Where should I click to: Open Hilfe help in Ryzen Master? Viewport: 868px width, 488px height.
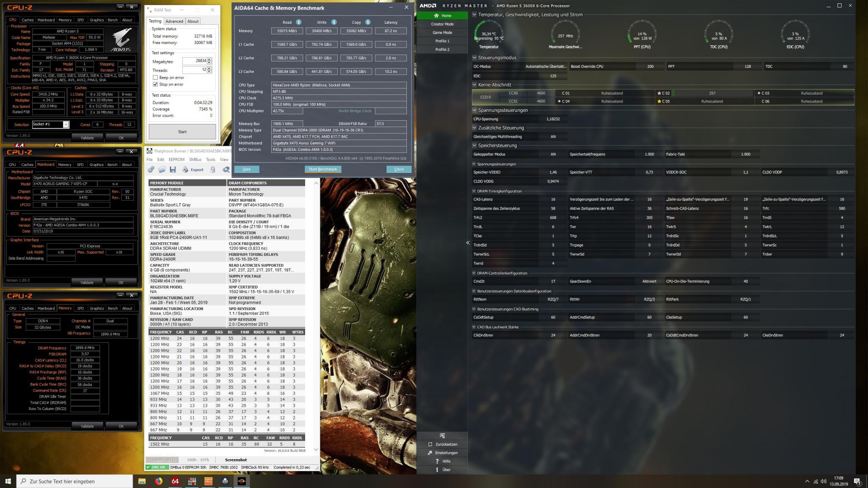click(x=442, y=461)
